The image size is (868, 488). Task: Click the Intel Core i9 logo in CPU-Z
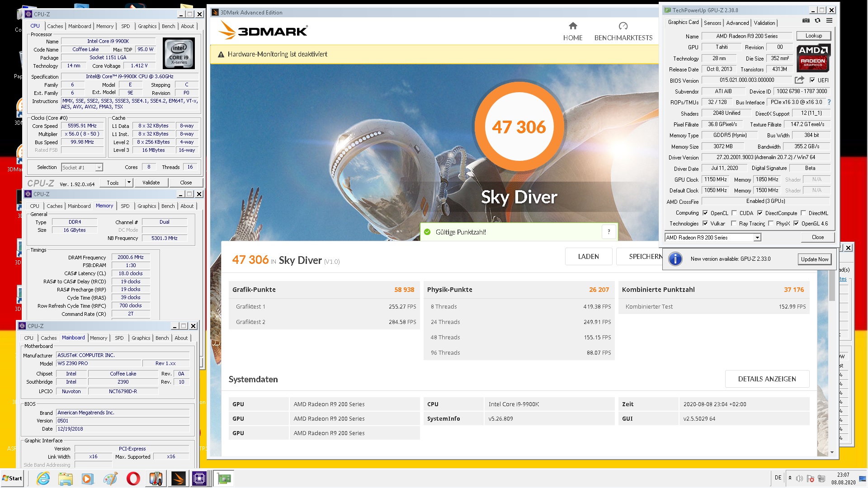coord(179,54)
